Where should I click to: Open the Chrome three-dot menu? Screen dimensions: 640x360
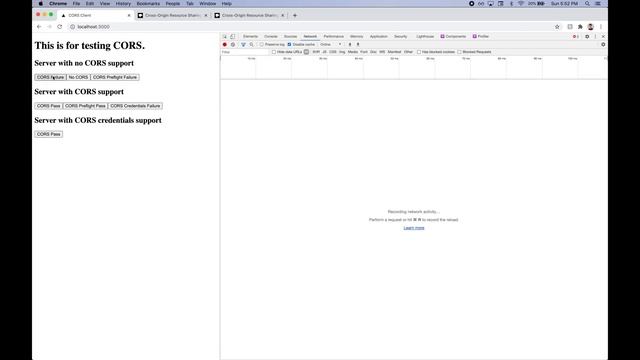(601, 27)
